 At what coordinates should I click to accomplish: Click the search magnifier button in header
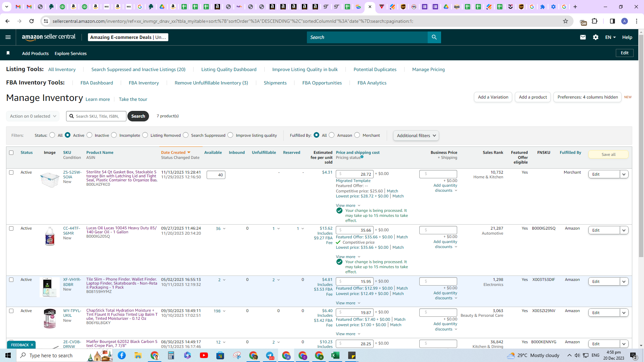point(434,37)
